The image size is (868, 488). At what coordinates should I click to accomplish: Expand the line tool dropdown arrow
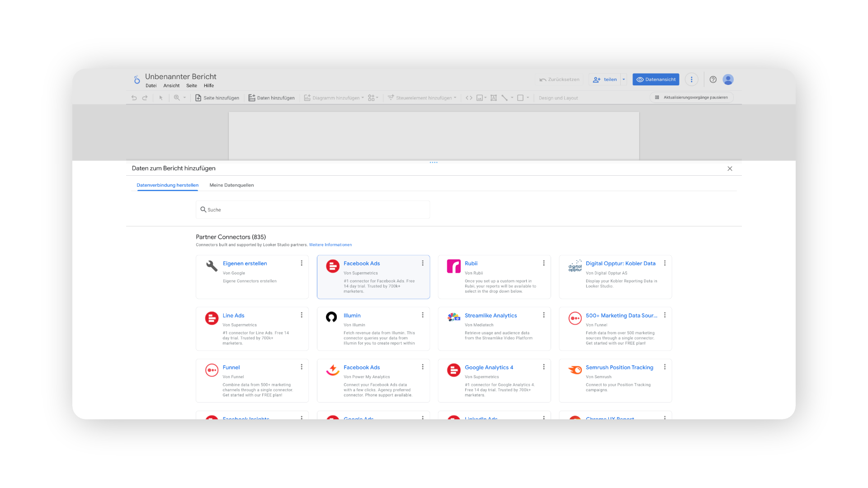pos(512,98)
